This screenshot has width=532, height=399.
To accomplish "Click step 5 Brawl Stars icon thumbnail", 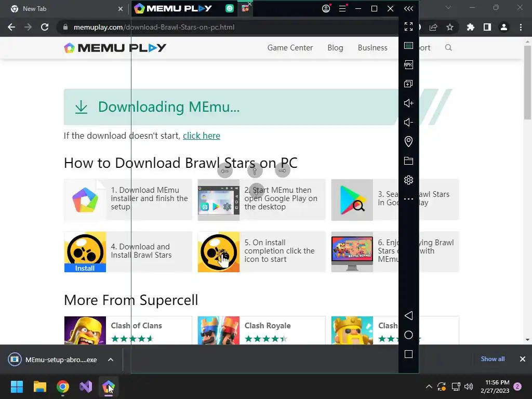I will (x=219, y=252).
